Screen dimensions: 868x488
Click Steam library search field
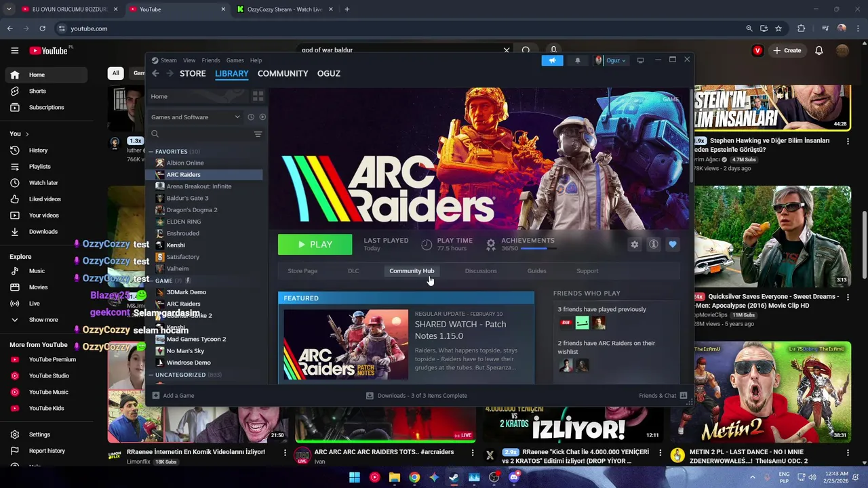200,134
